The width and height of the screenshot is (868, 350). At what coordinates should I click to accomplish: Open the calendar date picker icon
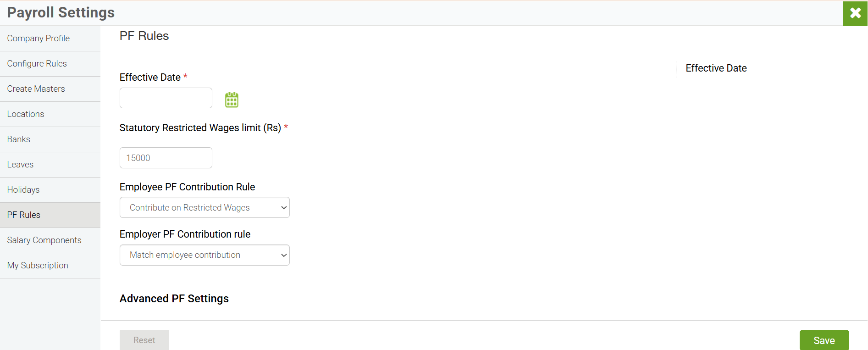click(232, 100)
